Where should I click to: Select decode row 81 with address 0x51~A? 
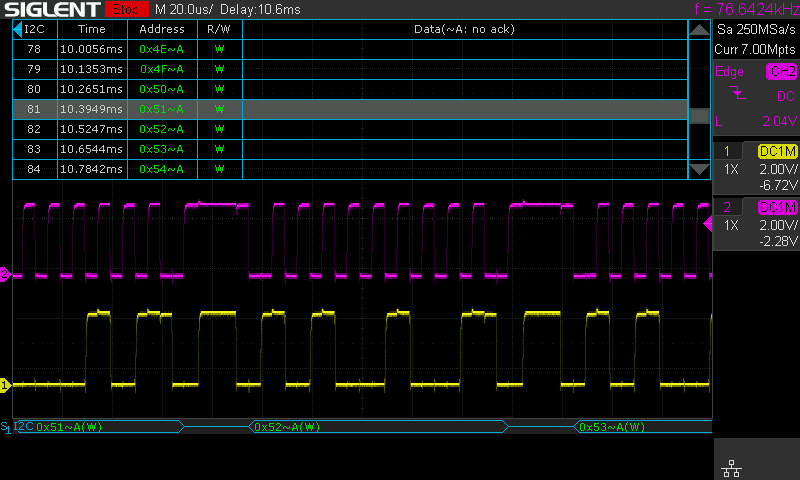click(350, 109)
